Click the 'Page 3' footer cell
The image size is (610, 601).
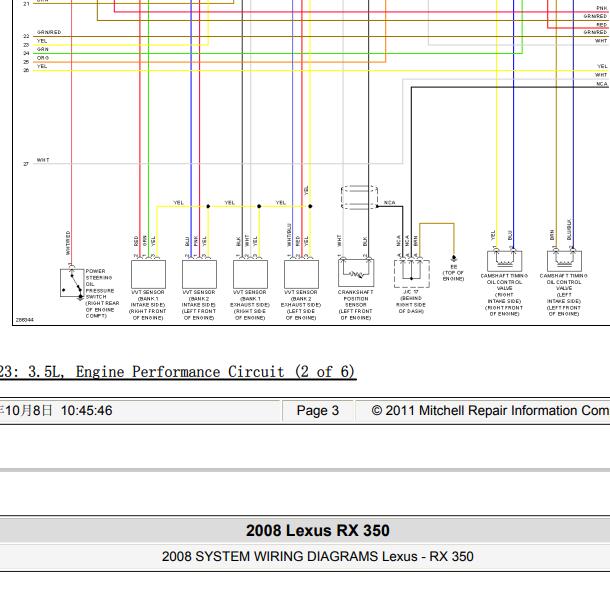coord(317,411)
